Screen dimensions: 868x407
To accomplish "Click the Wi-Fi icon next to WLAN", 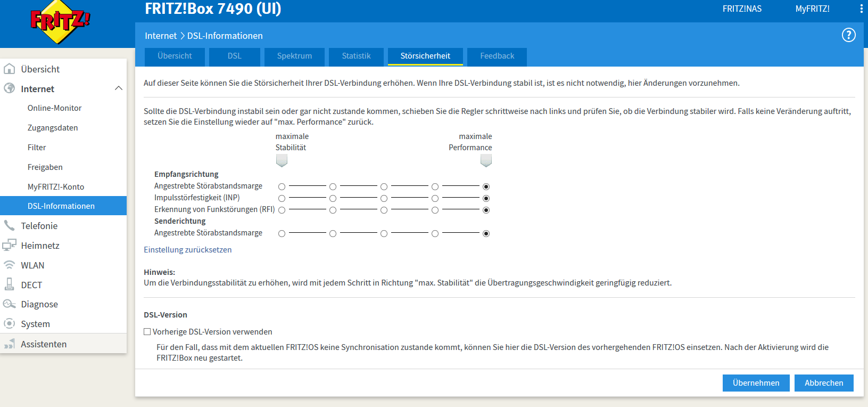I will point(9,265).
